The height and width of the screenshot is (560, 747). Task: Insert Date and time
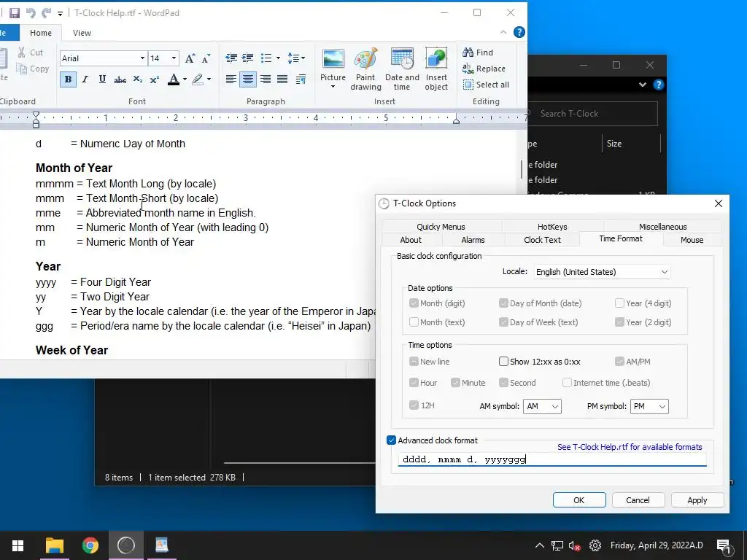[402, 69]
